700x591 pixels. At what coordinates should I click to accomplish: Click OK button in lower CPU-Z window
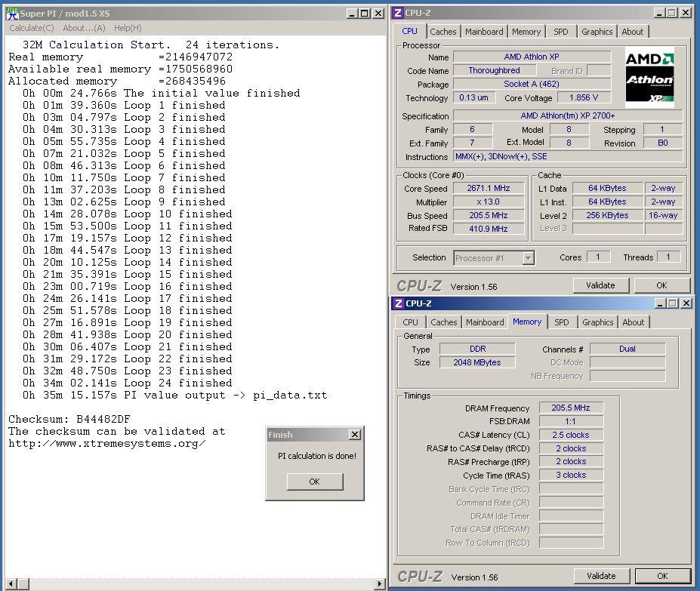click(x=662, y=576)
